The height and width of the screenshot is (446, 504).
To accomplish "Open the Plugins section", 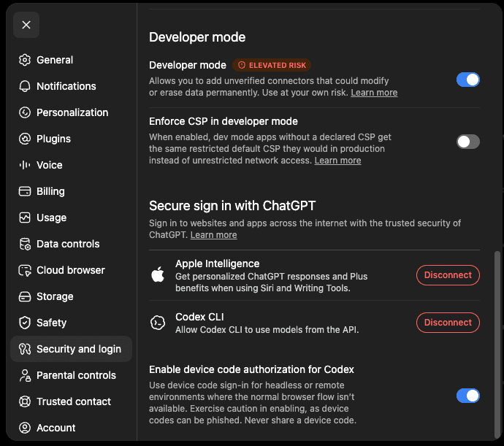I will click(71, 139).
